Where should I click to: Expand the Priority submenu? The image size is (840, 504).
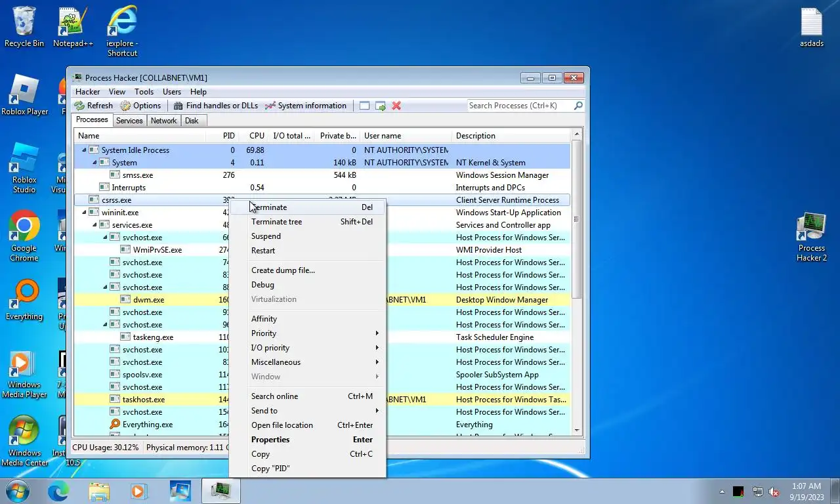click(307, 333)
